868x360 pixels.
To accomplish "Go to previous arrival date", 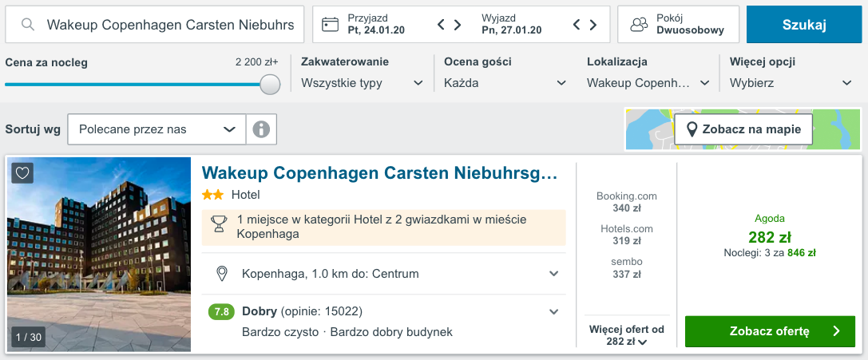I will (442, 24).
